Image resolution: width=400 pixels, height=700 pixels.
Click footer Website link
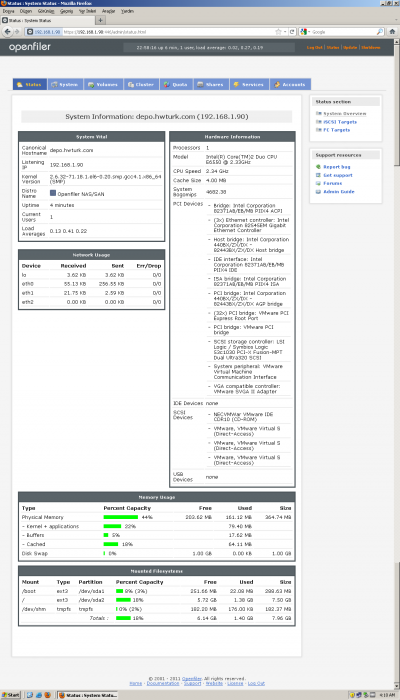click(x=214, y=683)
